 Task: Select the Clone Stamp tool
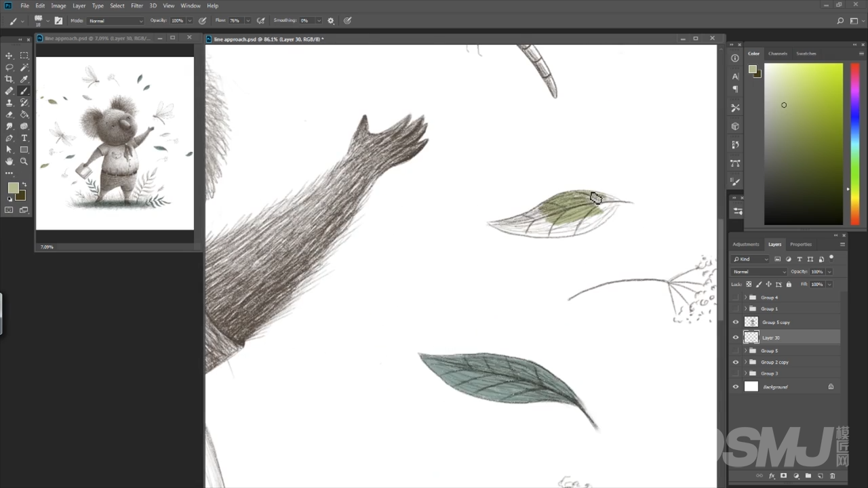point(9,103)
